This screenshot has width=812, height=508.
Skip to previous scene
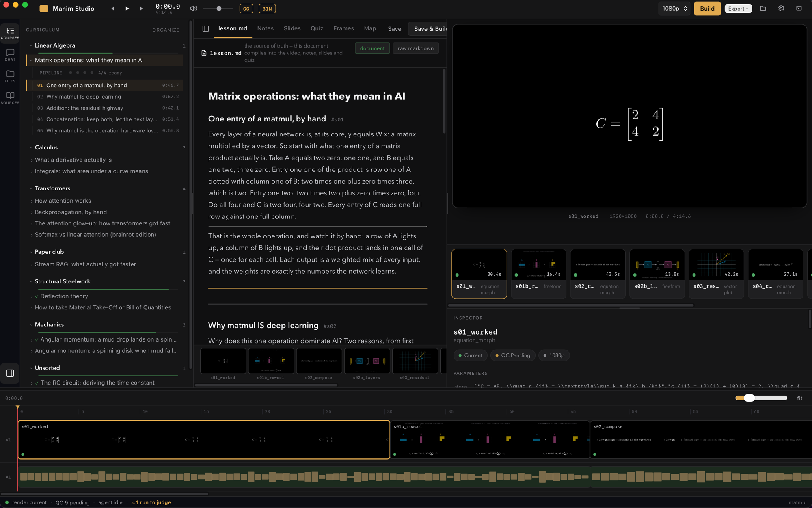(x=113, y=9)
